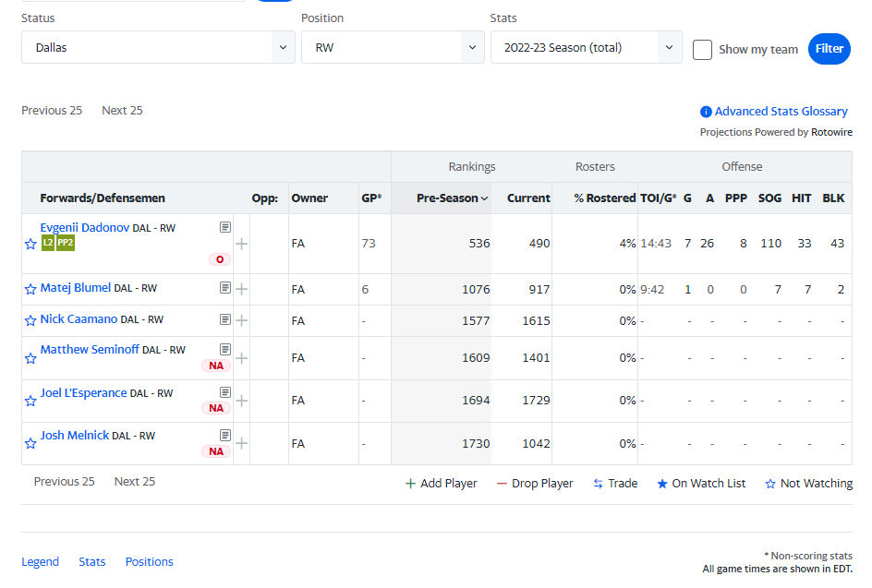Open player notes for Evgenii Dadonov

pyautogui.click(x=225, y=227)
